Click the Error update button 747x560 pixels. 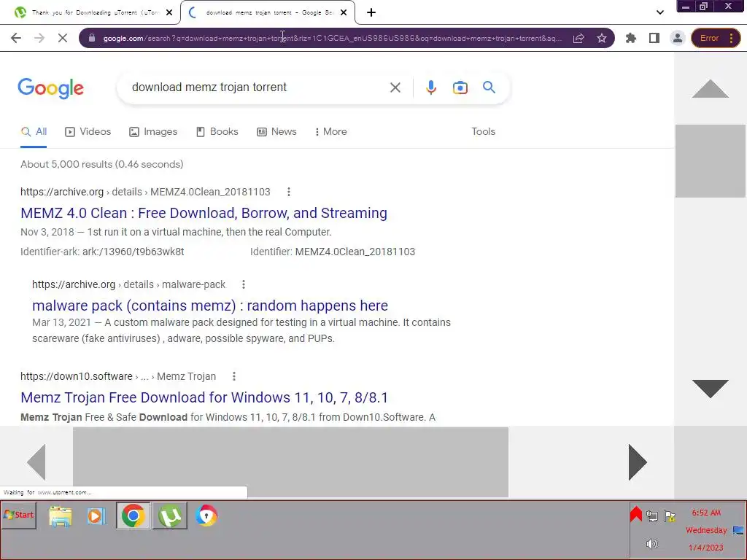click(709, 38)
